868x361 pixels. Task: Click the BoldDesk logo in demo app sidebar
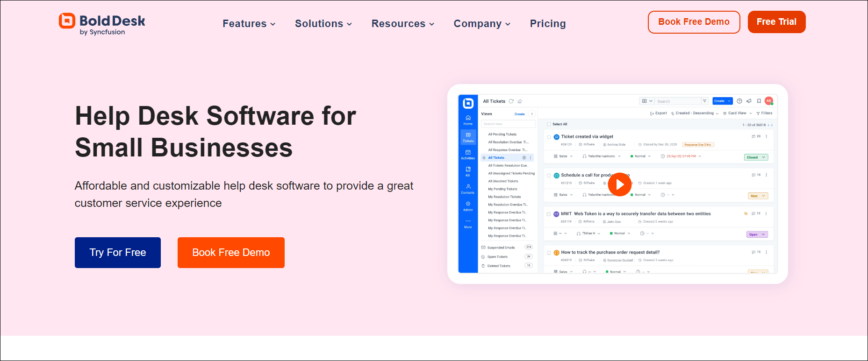click(x=468, y=103)
